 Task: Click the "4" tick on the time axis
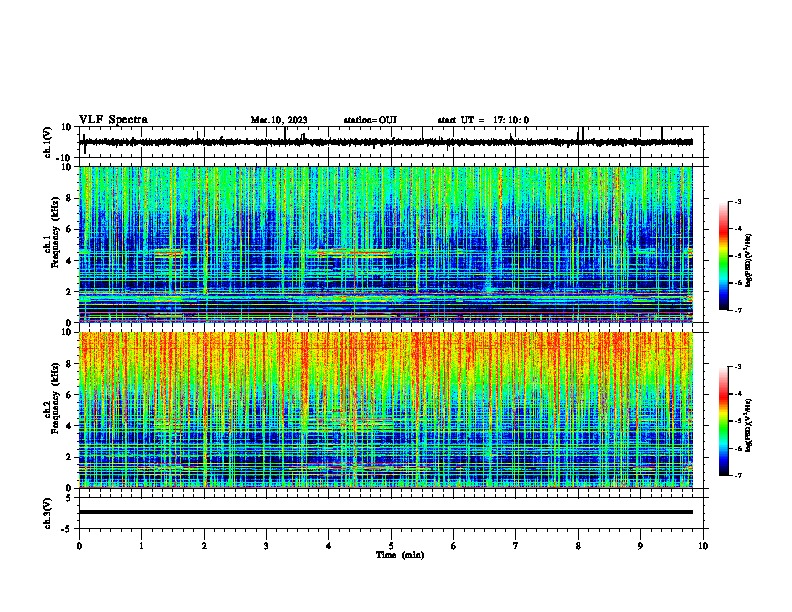(329, 546)
